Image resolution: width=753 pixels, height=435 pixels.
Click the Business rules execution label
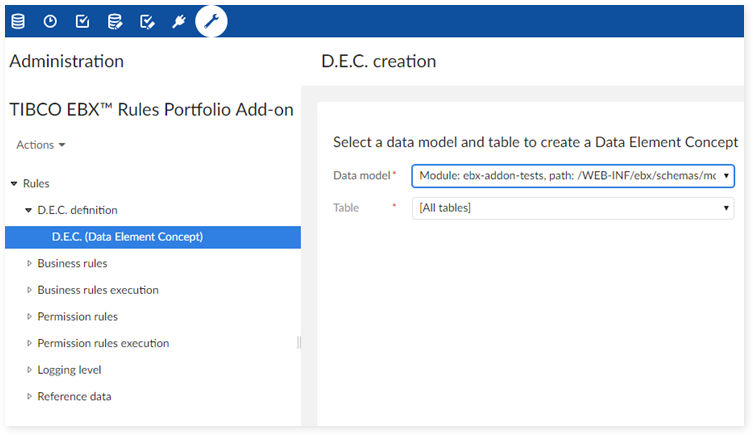click(98, 290)
